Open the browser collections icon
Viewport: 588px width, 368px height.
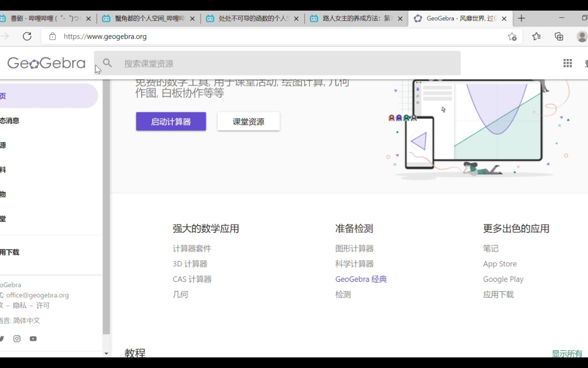[x=559, y=36]
